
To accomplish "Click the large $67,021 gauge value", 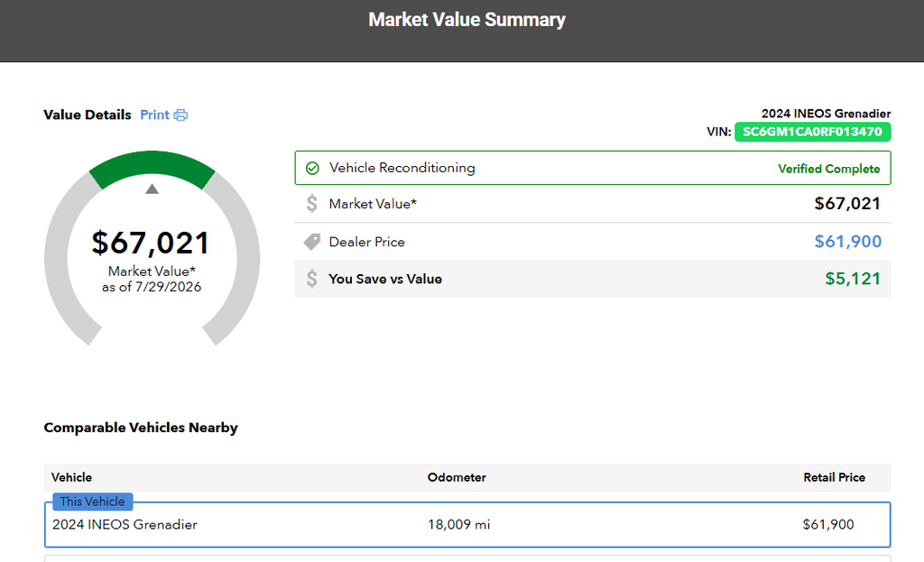I will (x=151, y=243).
